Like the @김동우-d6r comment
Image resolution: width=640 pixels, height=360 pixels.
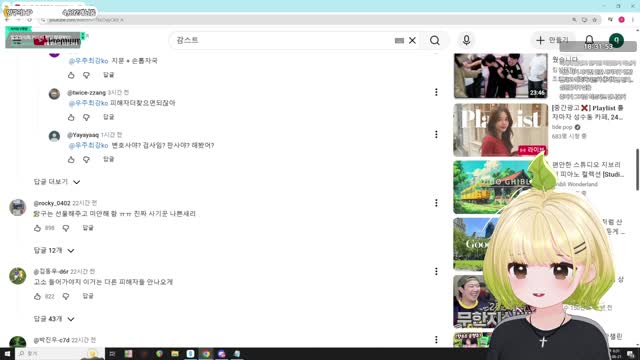click(38, 297)
